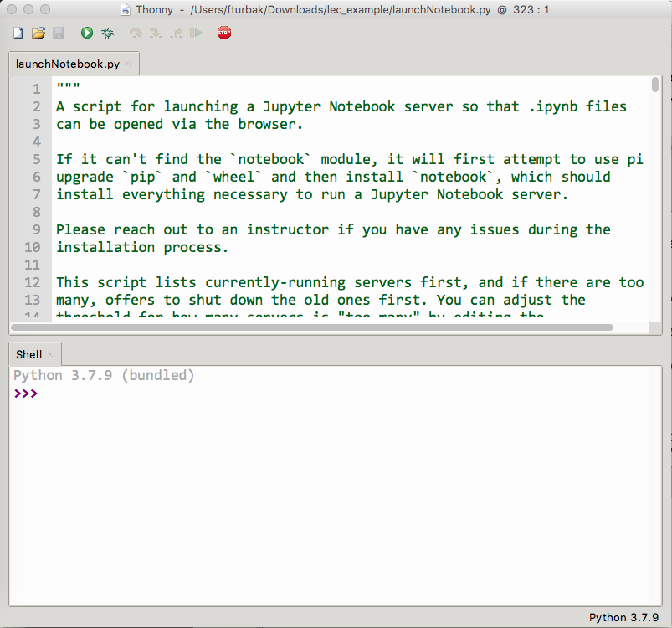
Task: Select the launchNotebook.py editor tab
Action: coord(67,64)
